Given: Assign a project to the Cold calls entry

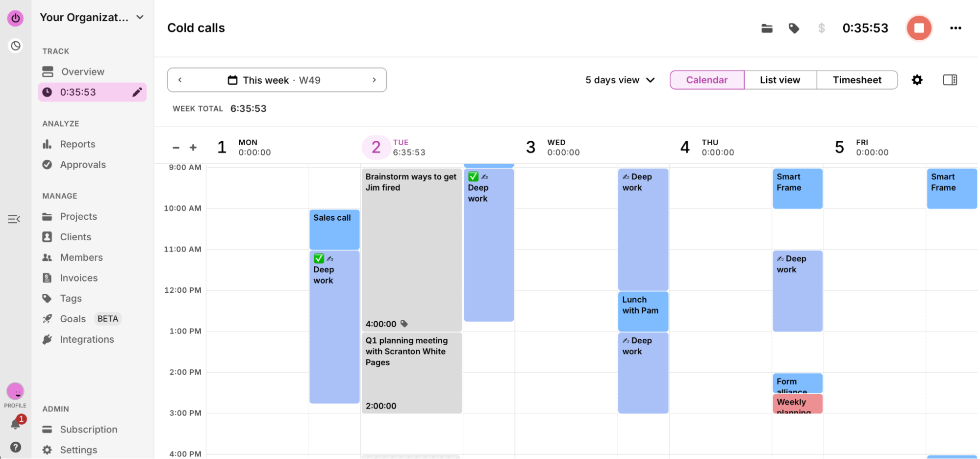Looking at the screenshot, I should pyautogui.click(x=767, y=28).
